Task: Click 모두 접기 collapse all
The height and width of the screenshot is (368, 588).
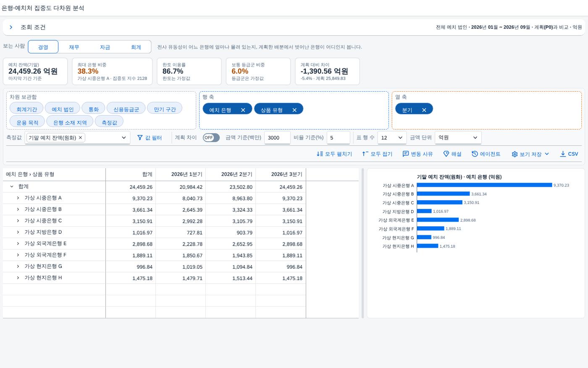Action: pyautogui.click(x=377, y=154)
